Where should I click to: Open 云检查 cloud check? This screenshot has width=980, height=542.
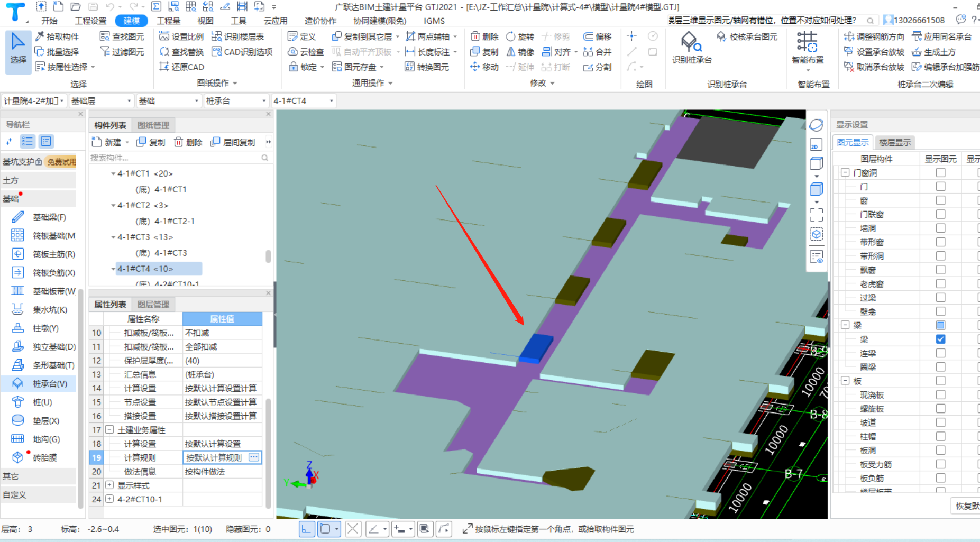[306, 52]
